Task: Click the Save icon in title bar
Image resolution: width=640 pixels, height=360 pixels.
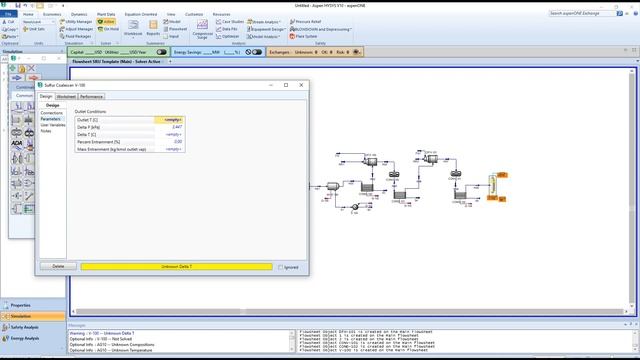Action: 18,5
